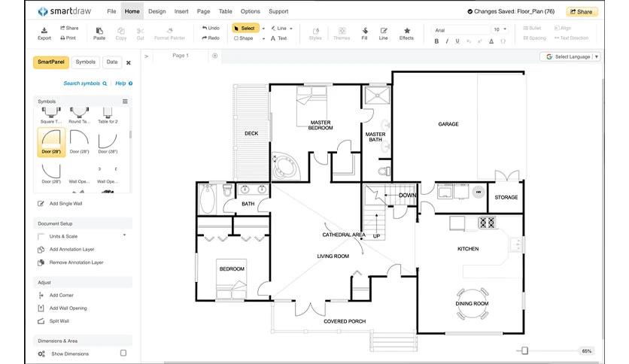Open the Design menu
629x364 pixels.
(156, 11)
